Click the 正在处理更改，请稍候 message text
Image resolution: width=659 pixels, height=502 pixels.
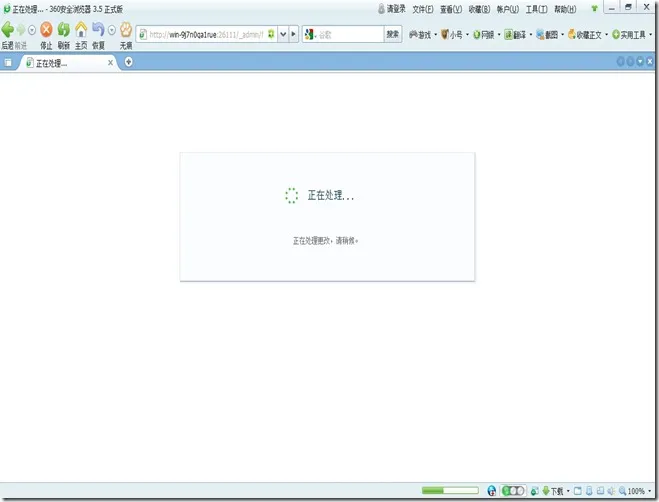[325, 240]
